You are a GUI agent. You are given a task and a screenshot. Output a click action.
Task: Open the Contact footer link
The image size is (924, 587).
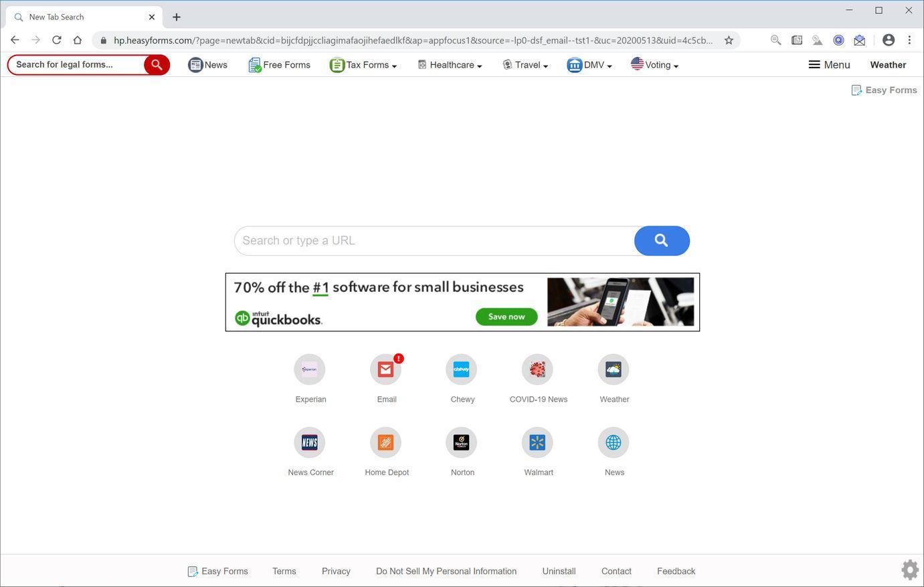click(616, 571)
